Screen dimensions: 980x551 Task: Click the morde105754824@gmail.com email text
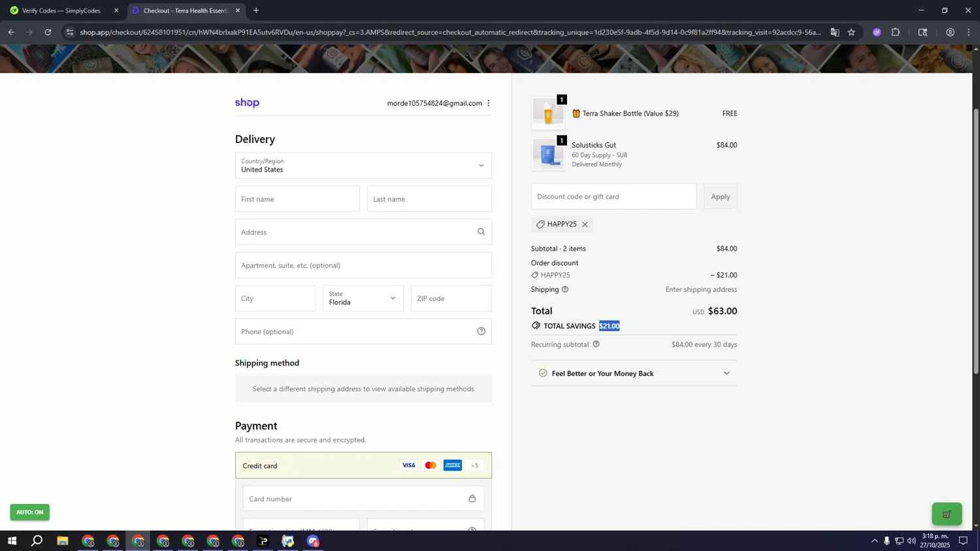[x=434, y=103]
